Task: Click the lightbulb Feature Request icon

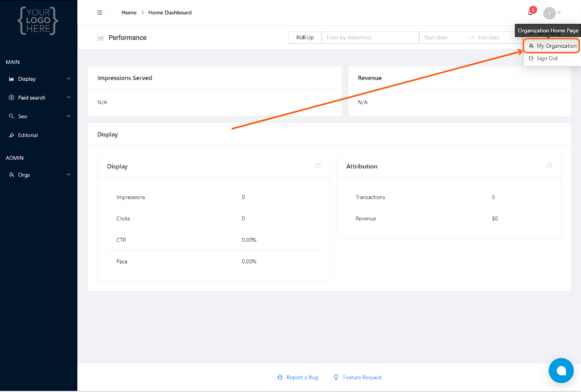Action: click(x=336, y=377)
